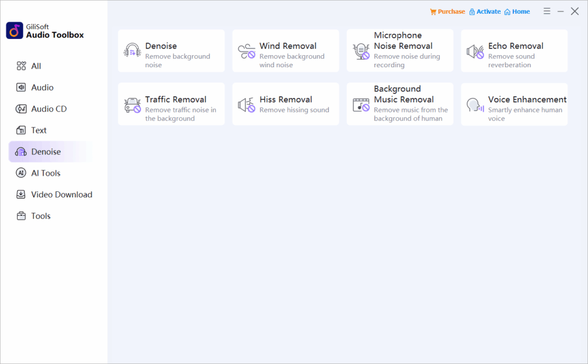
Task: Click 'Remove background noise' description text
Action: (177, 60)
